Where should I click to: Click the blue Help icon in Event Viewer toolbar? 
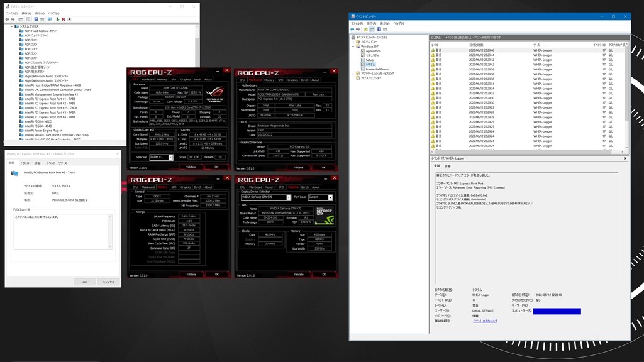point(379,30)
